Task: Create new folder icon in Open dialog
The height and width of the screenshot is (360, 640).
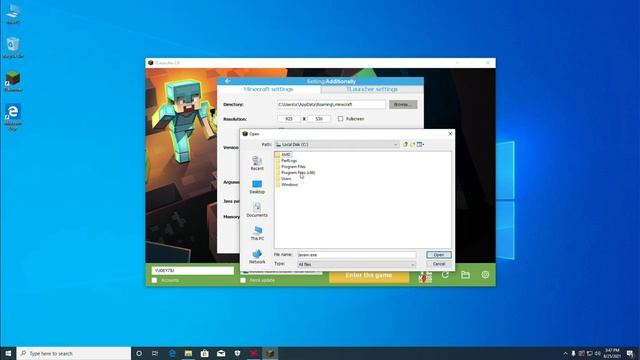Action: [x=413, y=144]
